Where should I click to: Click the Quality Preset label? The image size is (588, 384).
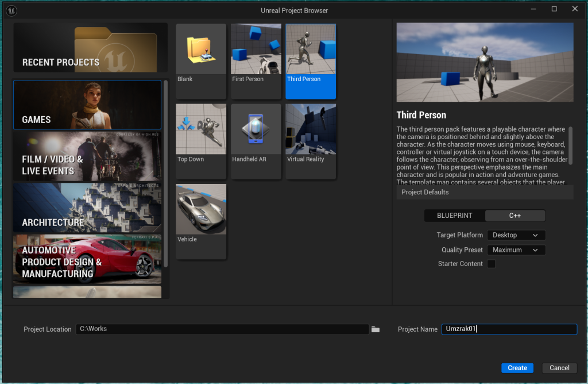[x=462, y=250]
